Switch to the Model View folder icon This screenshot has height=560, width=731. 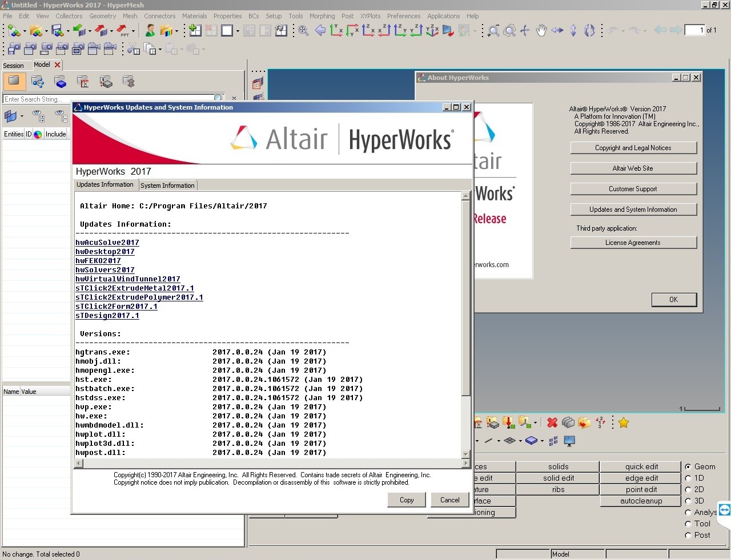14,82
